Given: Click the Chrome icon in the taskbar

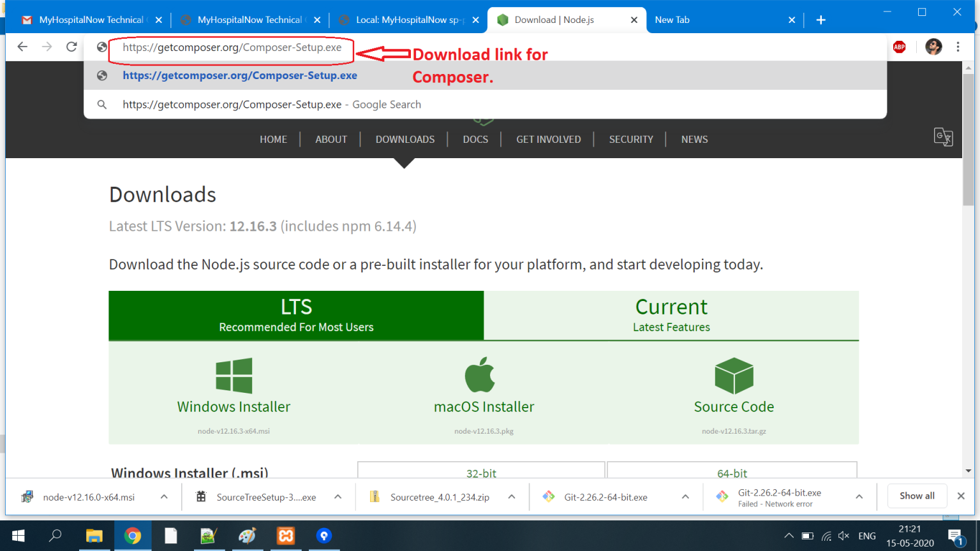Looking at the screenshot, I should [x=133, y=536].
